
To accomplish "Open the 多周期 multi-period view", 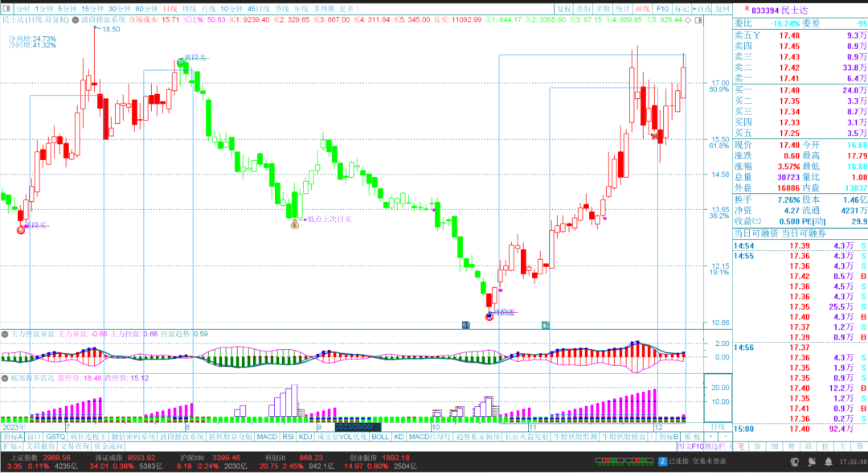I will (x=324, y=9).
